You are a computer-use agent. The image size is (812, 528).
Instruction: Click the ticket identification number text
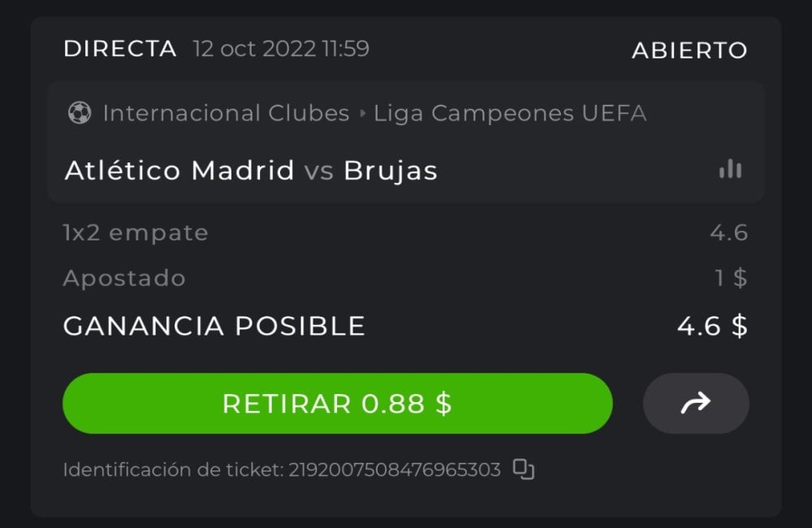click(394, 470)
